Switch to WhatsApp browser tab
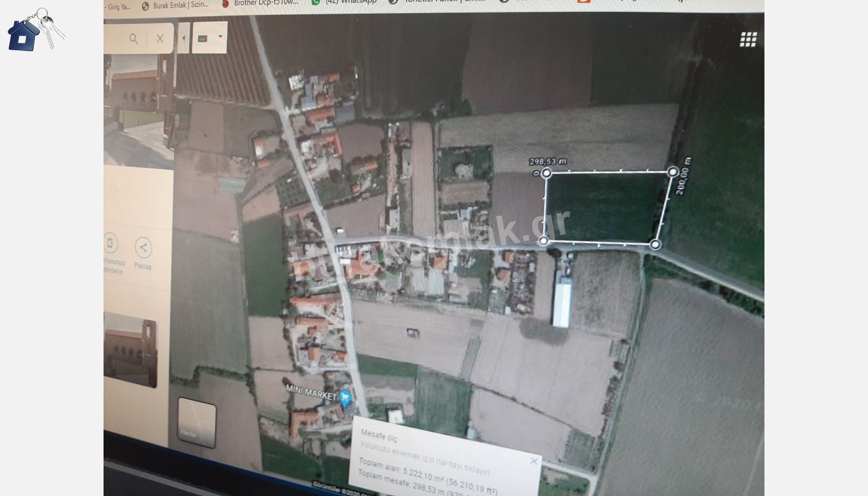 click(x=345, y=2)
